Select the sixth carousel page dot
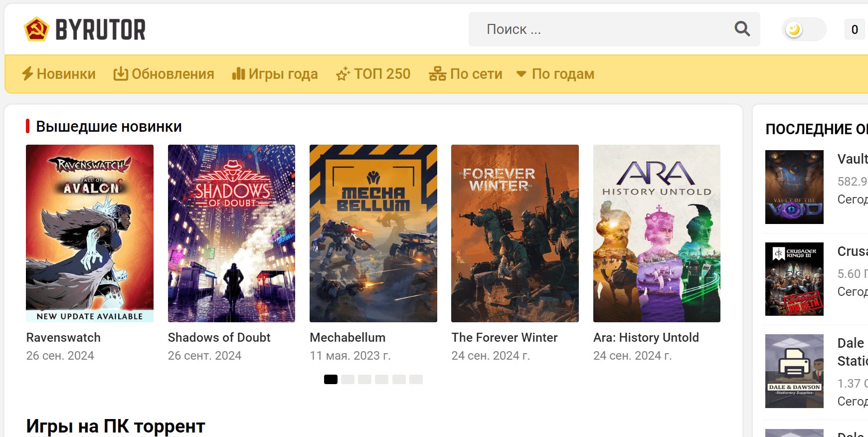This screenshot has height=437, width=868. pyautogui.click(x=416, y=380)
